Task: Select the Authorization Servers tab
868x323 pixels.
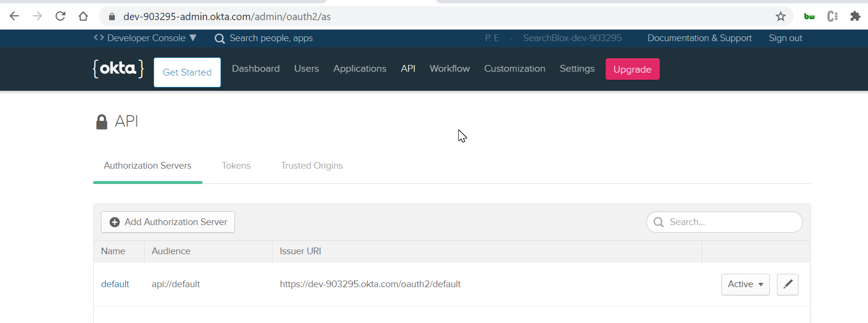Action: [x=148, y=166]
